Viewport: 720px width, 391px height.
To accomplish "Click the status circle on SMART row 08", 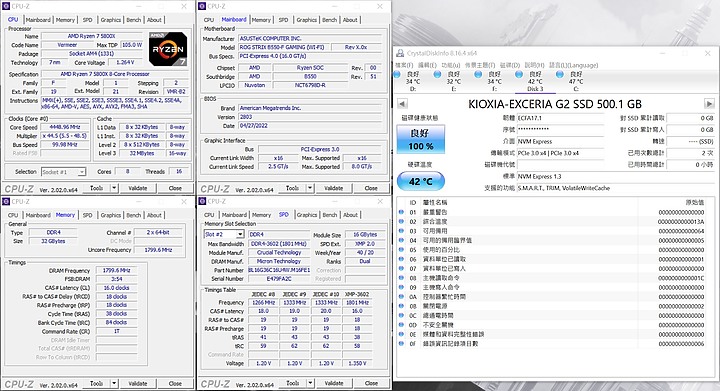I will click(401, 278).
